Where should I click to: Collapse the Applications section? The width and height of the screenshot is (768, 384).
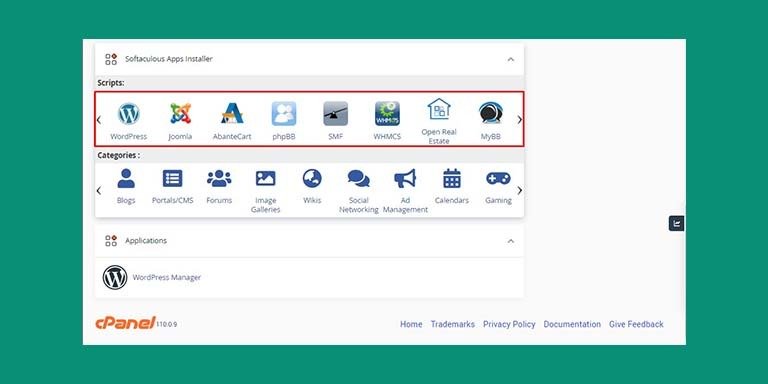pyautogui.click(x=511, y=241)
